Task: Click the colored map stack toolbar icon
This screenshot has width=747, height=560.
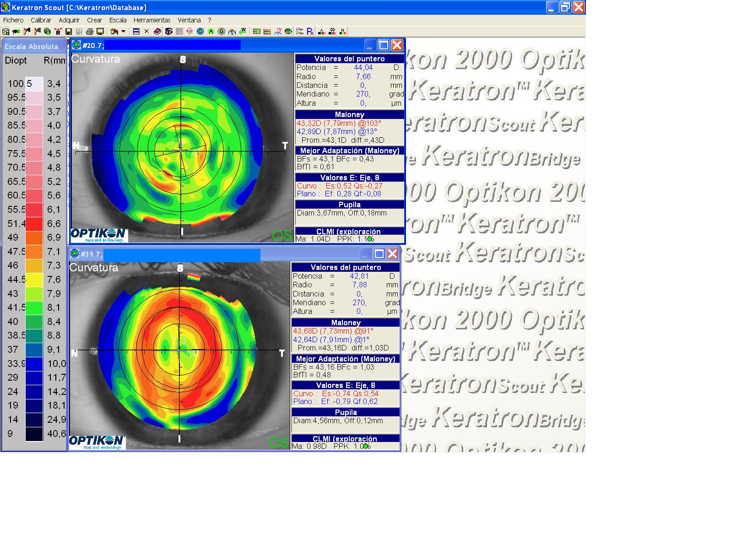Action: point(114,32)
